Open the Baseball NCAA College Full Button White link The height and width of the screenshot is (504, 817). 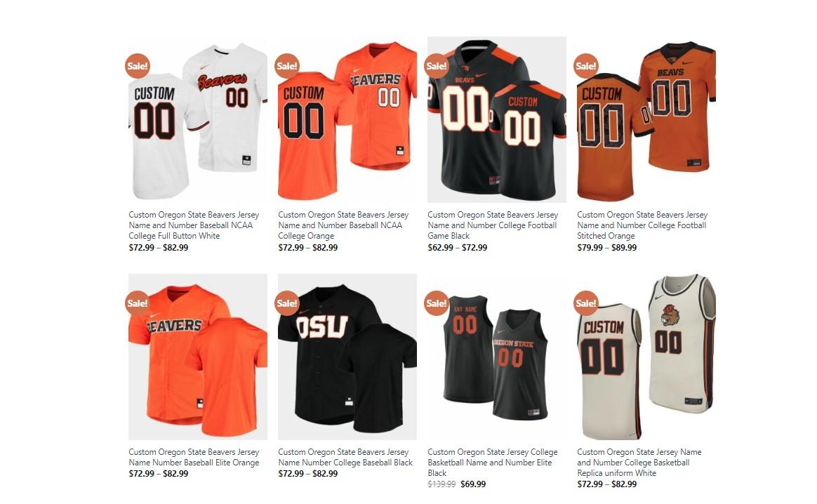click(194, 225)
